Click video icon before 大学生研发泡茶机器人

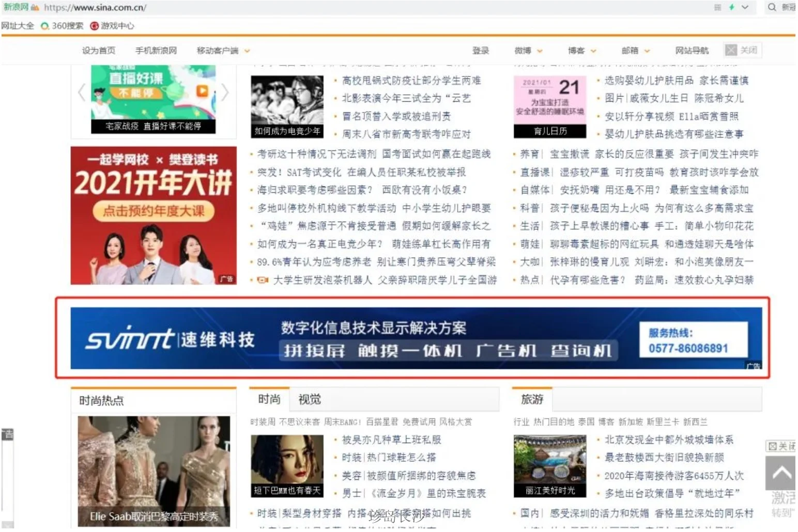tap(263, 280)
